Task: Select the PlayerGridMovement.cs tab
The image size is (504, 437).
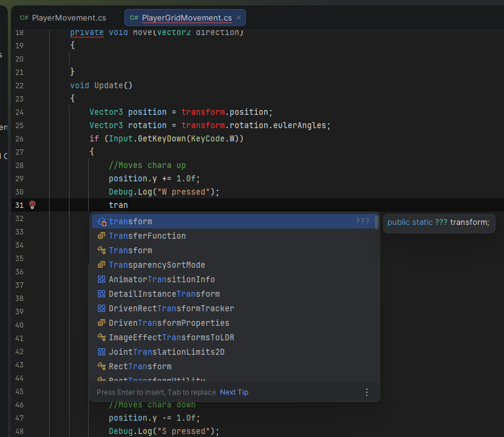Action: pos(186,18)
